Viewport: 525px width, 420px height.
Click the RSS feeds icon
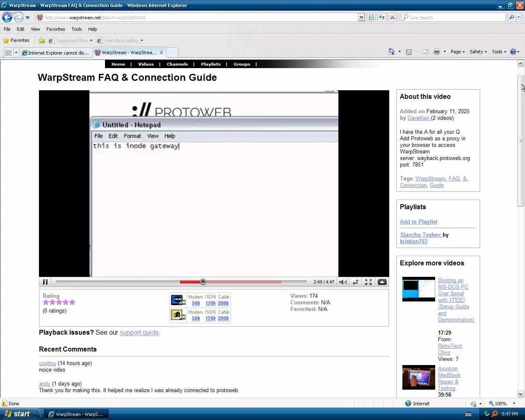(409, 52)
